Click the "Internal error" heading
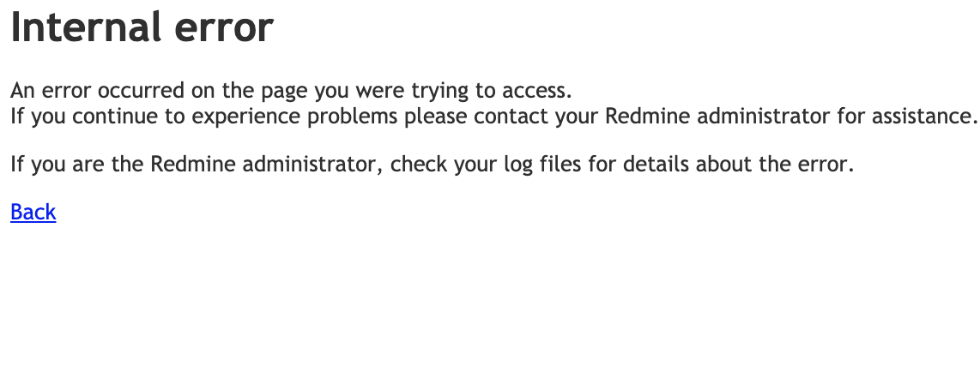The image size is (980, 372). (142, 28)
